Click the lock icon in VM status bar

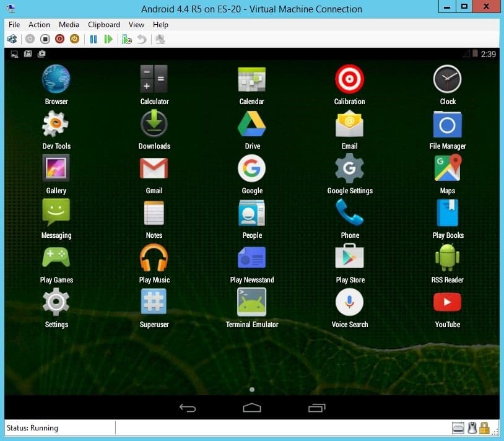[484, 428]
